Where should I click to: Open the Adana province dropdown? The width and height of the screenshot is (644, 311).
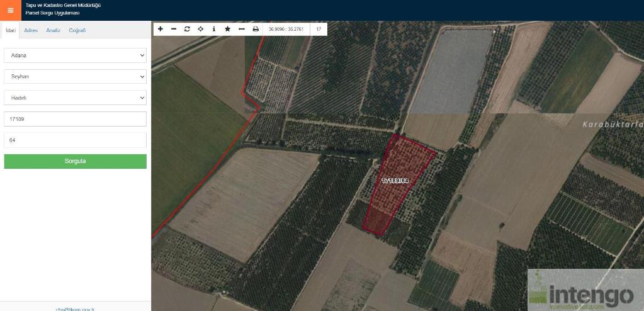[75, 55]
